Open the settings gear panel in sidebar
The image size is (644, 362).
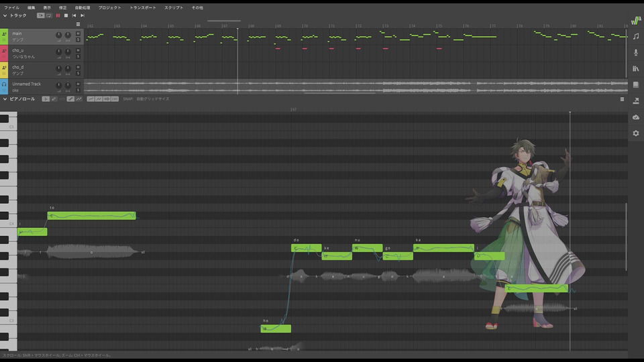(636, 133)
